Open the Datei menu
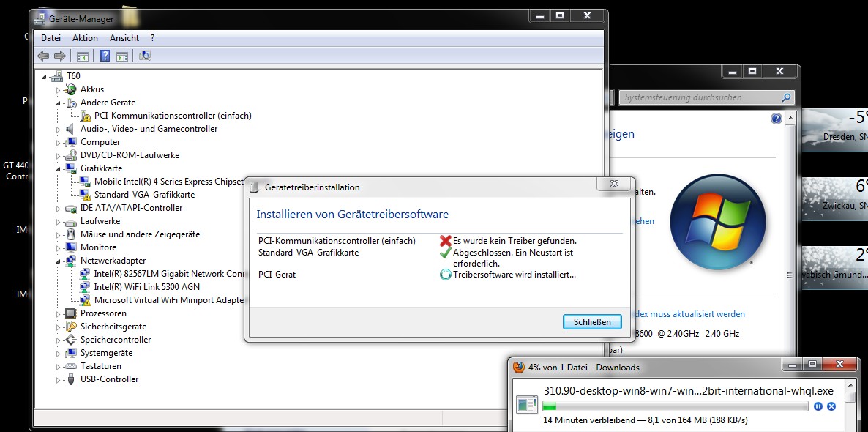The height and width of the screenshot is (432, 868). click(50, 38)
